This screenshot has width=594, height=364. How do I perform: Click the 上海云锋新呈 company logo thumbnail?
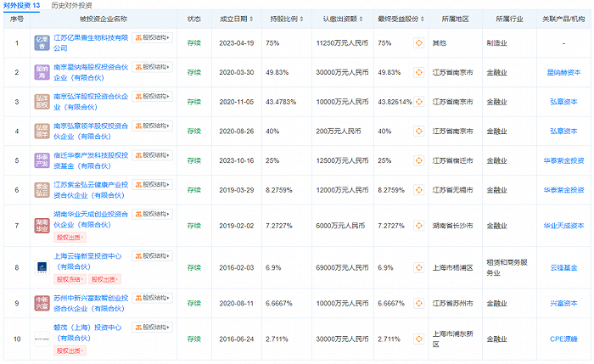click(42, 266)
